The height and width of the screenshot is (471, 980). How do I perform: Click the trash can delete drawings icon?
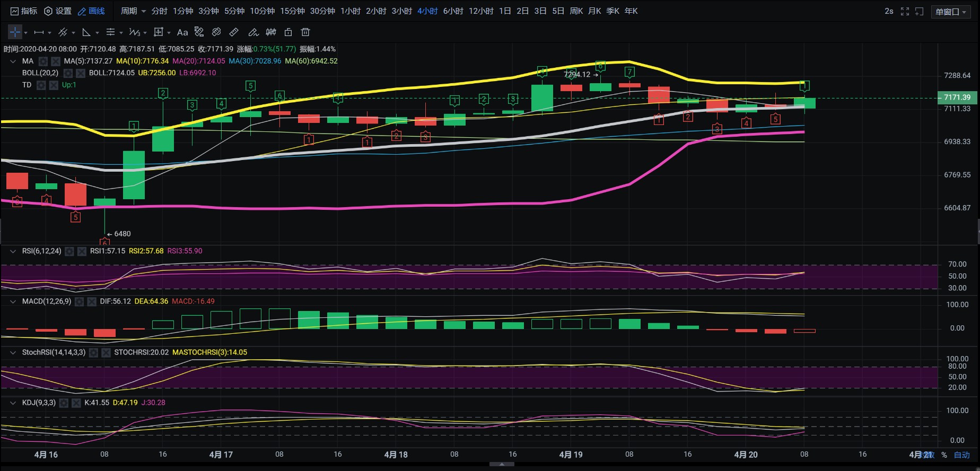[305, 32]
